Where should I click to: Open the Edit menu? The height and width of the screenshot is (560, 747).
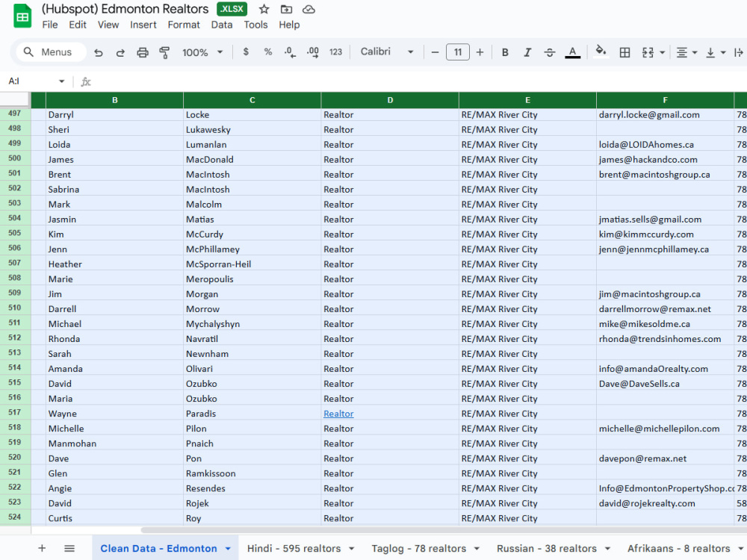[77, 25]
